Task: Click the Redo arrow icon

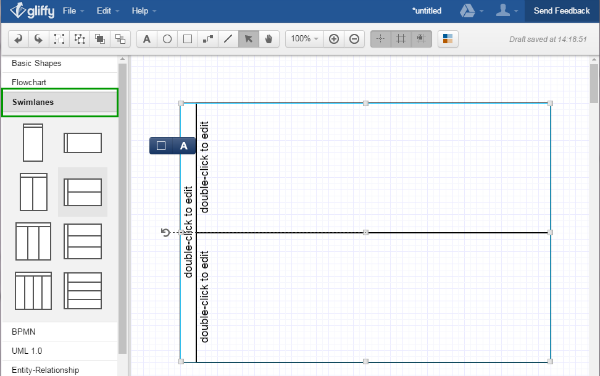Action: 39,39
